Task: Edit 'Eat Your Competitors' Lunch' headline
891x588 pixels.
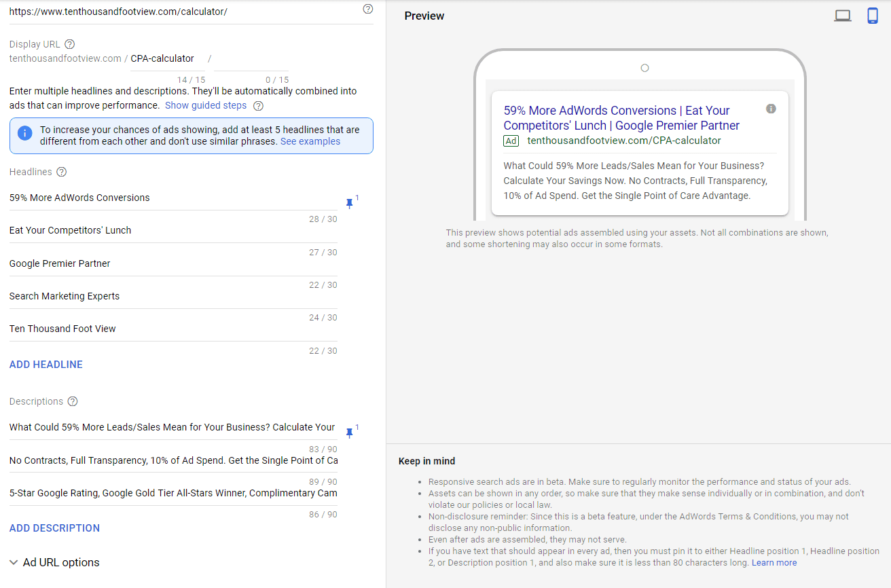Action: (173, 230)
